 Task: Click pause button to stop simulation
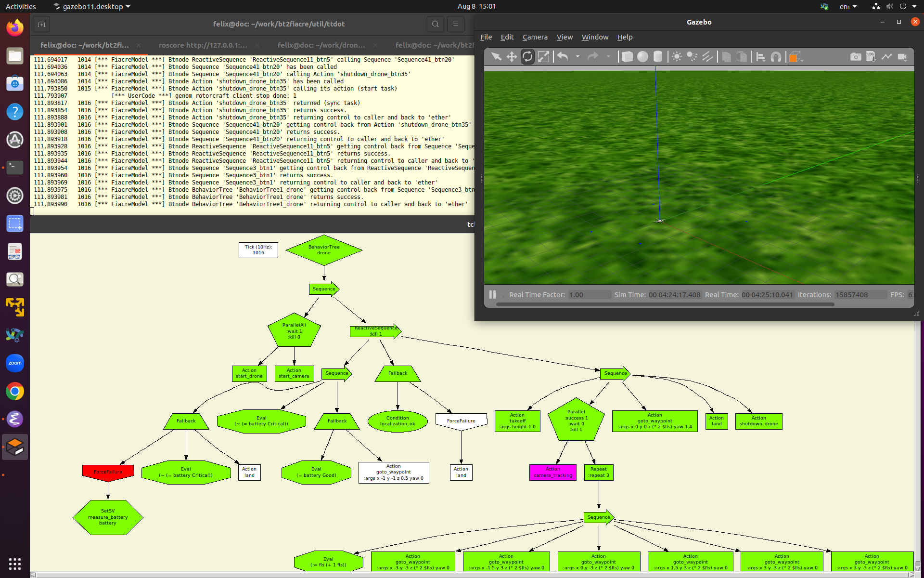coord(492,294)
